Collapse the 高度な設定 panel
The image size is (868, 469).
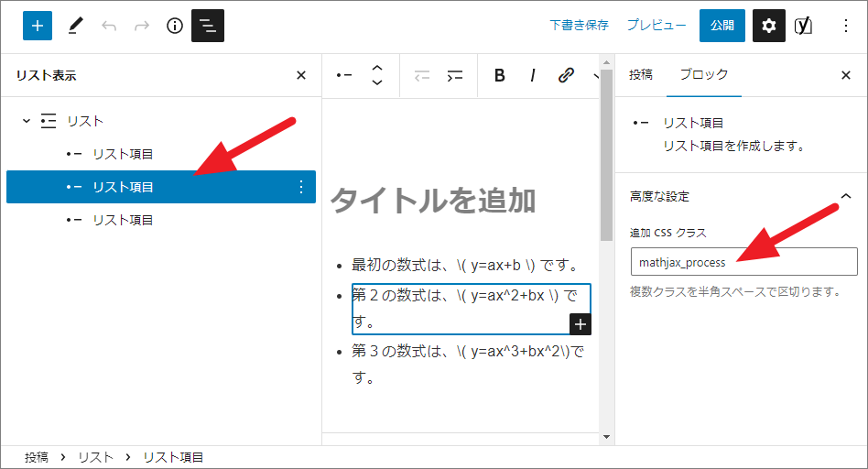point(844,196)
